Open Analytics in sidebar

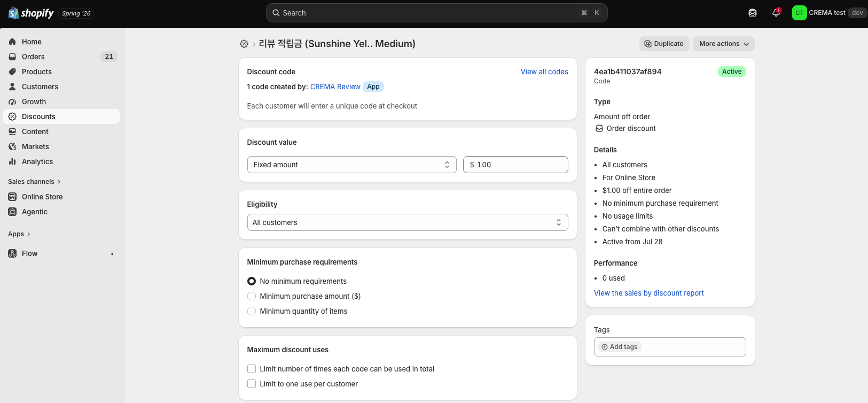[61, 161]
